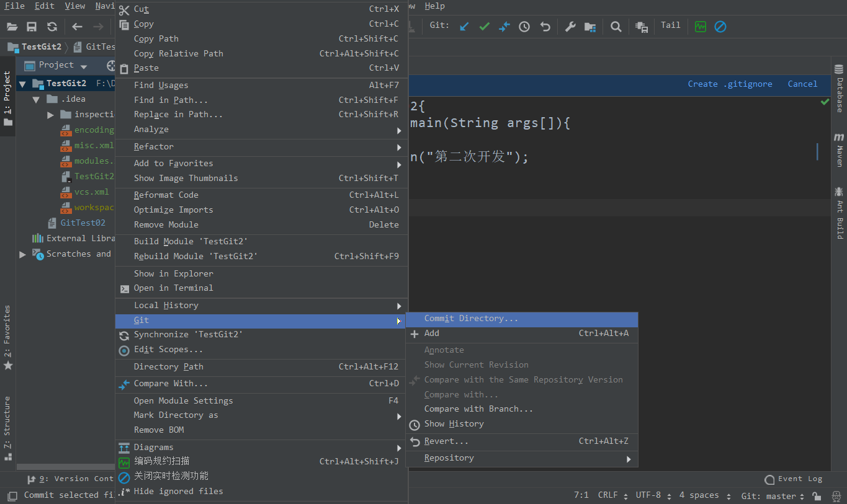847x504 pixels.
Task: Open the Project Structure folder icon
Action: coord(590,27)
